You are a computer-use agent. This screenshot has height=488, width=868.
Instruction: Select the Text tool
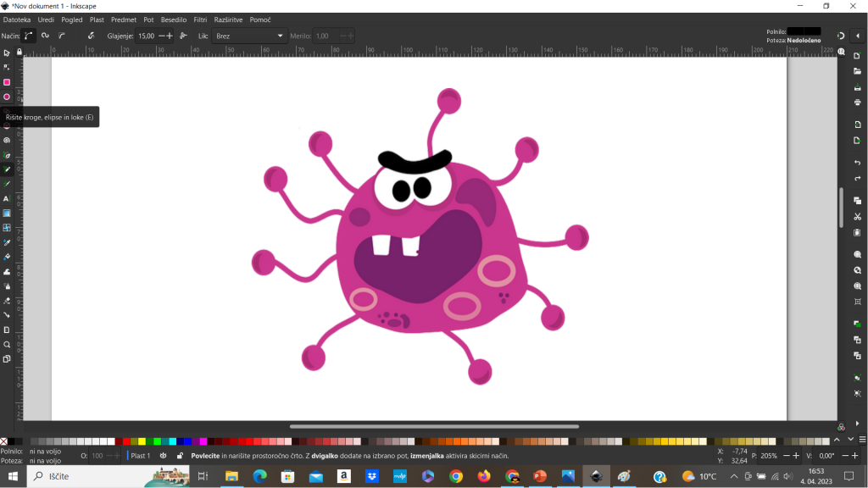click(7, 198)
